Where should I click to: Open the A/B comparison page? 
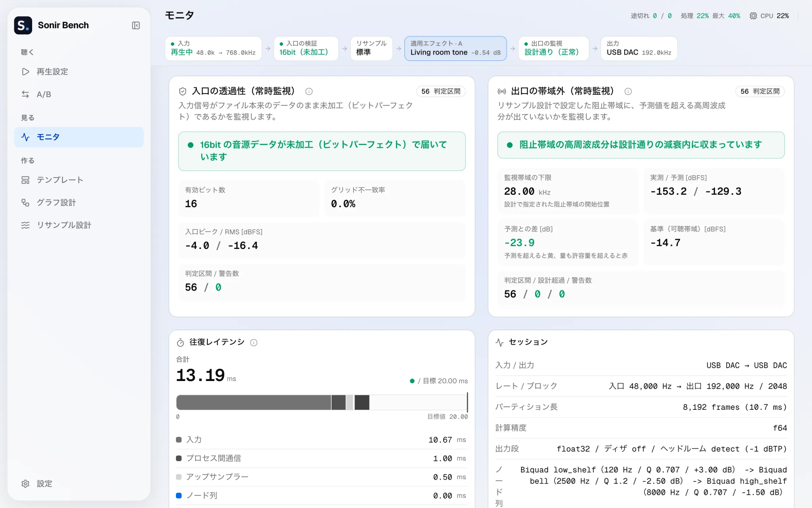(x=79, y=94)
